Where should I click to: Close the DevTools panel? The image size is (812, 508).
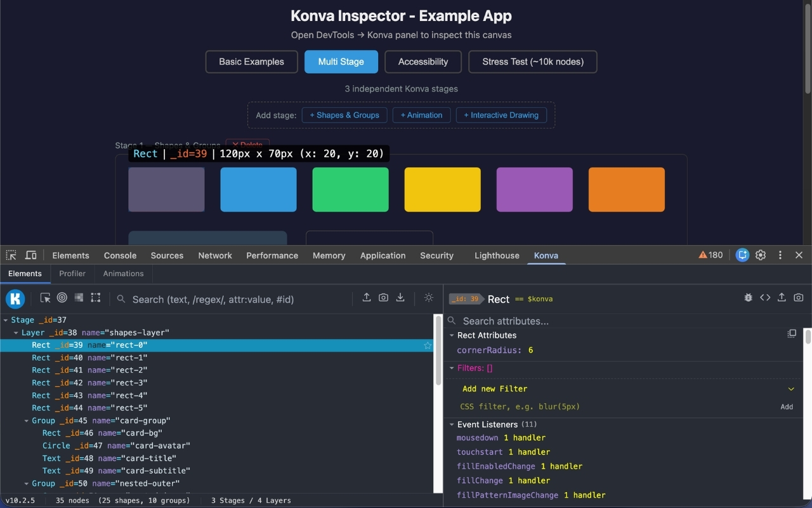(x=799, y=255)
